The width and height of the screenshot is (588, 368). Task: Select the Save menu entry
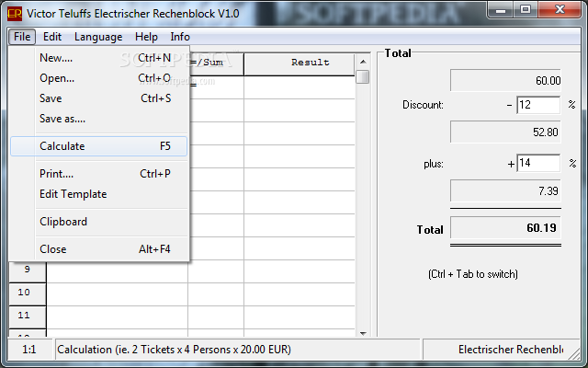point(99,98)
